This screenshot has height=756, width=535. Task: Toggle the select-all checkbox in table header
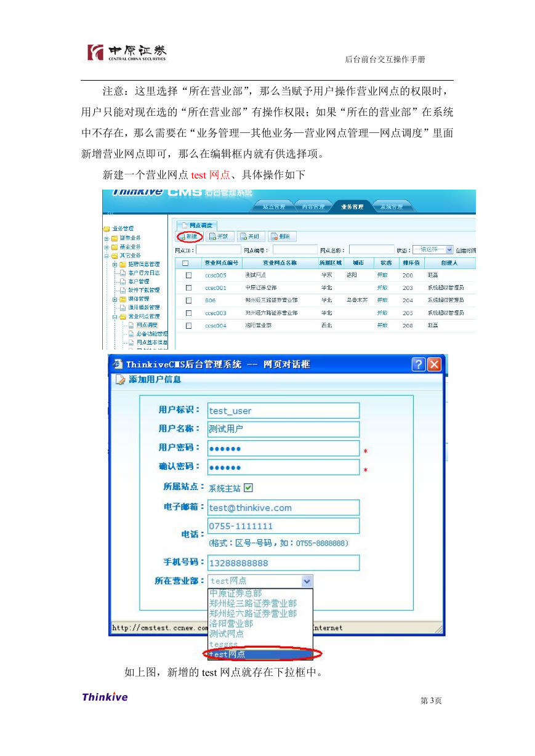(185, 263)
